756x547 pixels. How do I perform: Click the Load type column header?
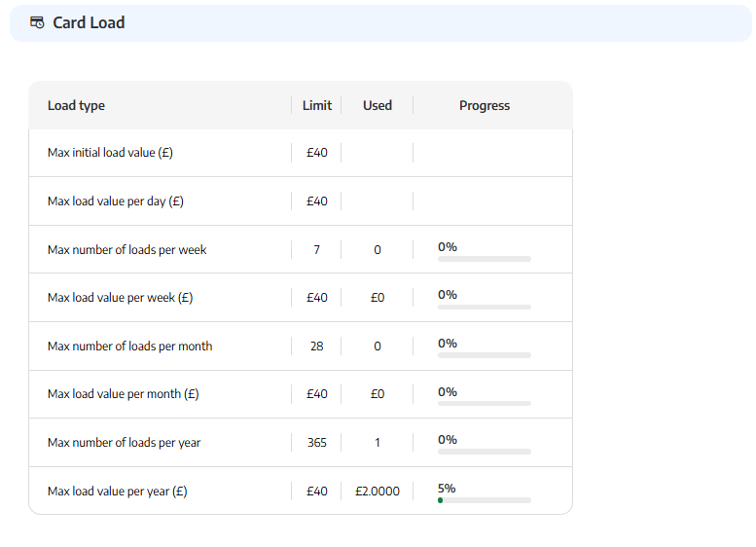[76, 105]
